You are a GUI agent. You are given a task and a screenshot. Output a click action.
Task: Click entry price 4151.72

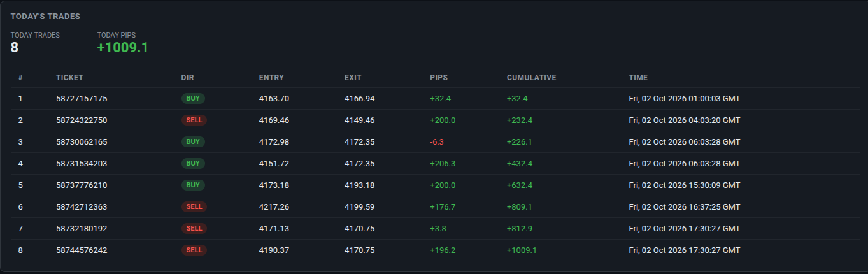click(274, 164)
